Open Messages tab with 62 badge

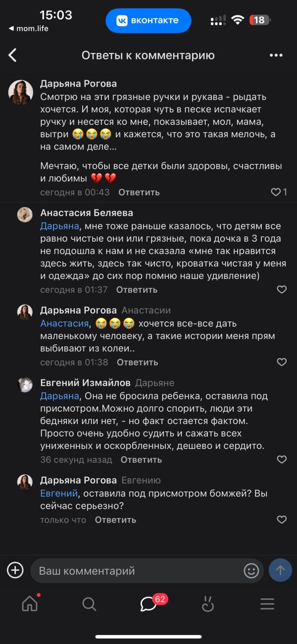(148, 604)
